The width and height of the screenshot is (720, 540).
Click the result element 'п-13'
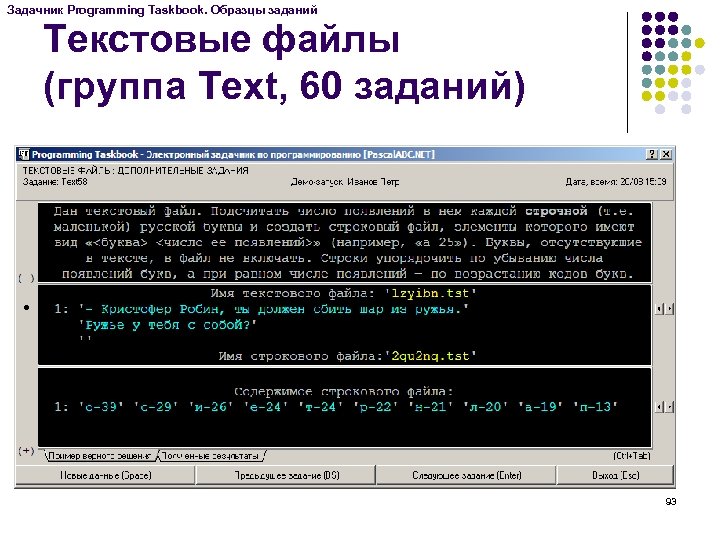pyautogui.click(x=595, y=407)
